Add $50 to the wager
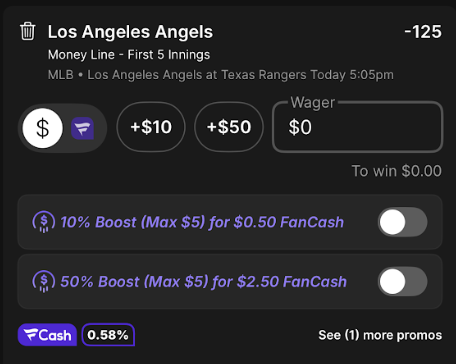The height and width of the screenshot is (364, 456). [x=229, y=127]
